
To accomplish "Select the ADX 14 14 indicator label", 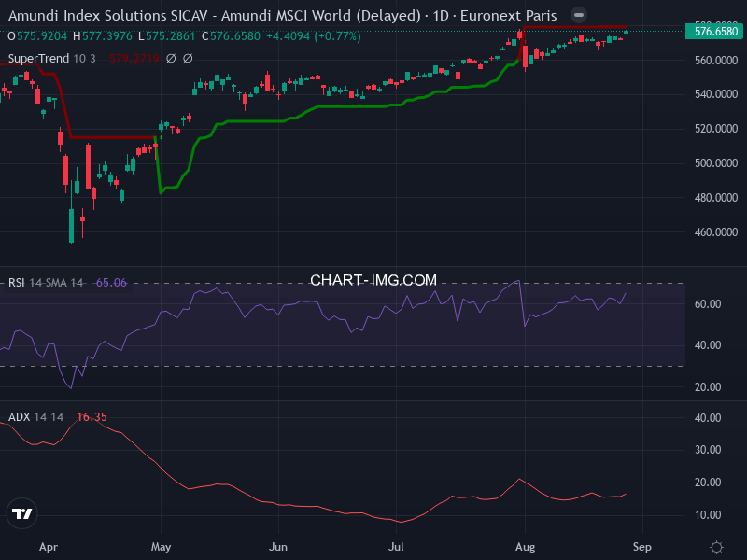I will point(35,416).
